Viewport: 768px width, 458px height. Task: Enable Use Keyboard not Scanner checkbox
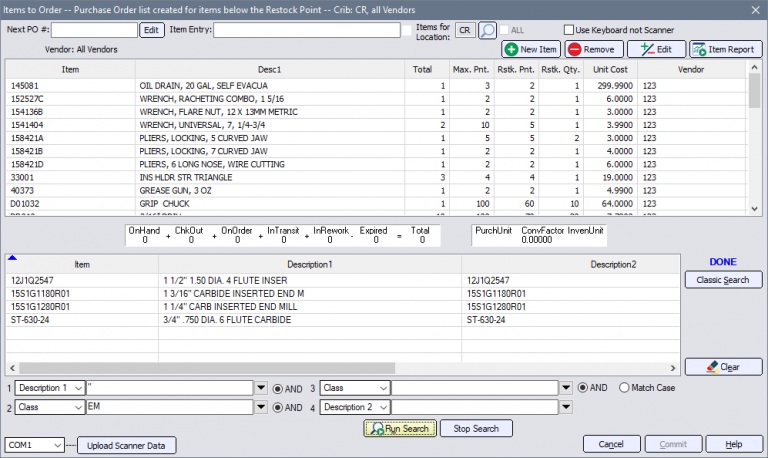(x=569, y=30)
